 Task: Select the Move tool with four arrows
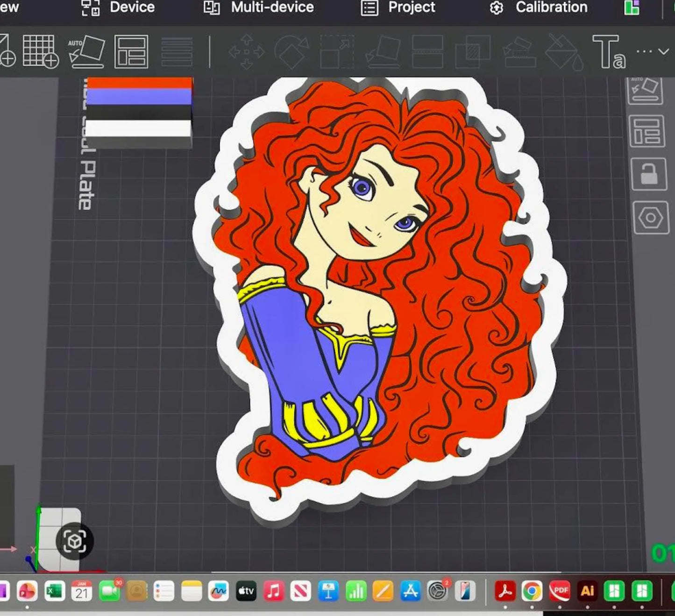[247, 51]
